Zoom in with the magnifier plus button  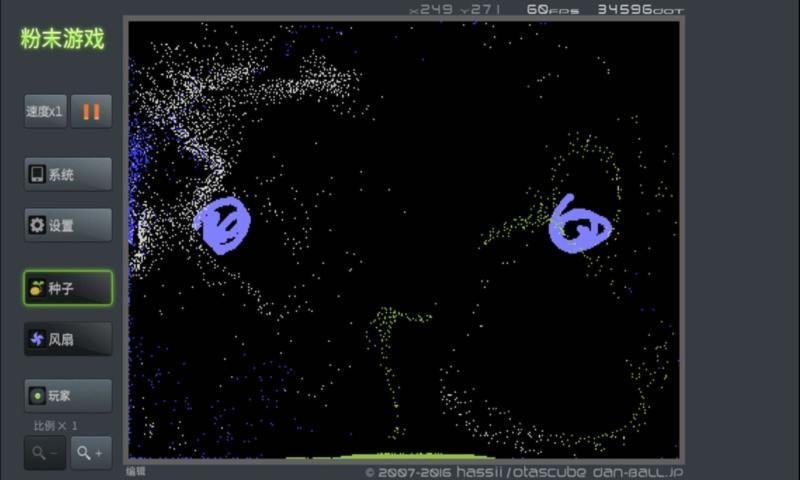[x=91, y=452]
